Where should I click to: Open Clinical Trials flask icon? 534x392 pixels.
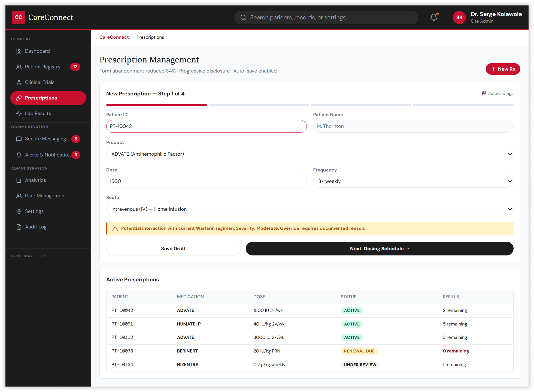[x=19, y=82]
